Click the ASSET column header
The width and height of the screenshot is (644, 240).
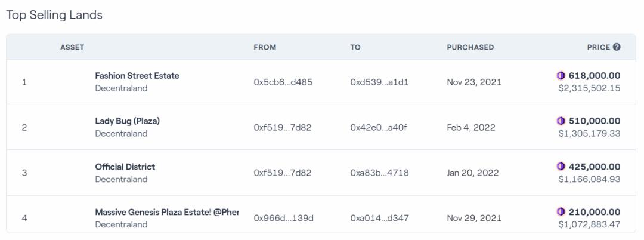pyautogui.click(x=72, y=47)
